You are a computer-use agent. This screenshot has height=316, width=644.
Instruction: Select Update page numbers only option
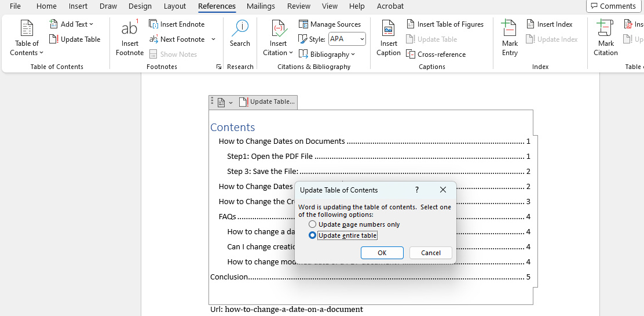point(355,224)
